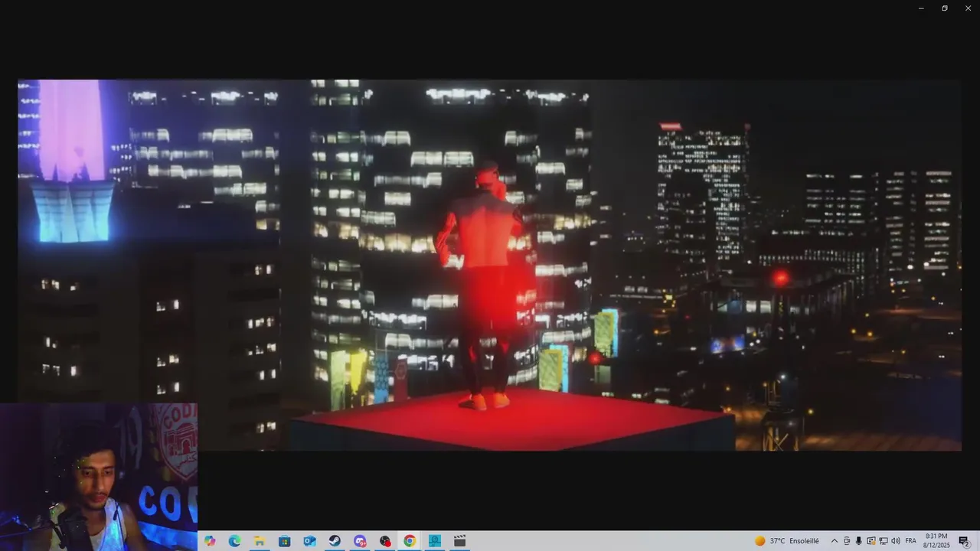Expand hidden system tray icons chevron
The height and width of the screenshot is (551, 980).
tap(835, 541)
